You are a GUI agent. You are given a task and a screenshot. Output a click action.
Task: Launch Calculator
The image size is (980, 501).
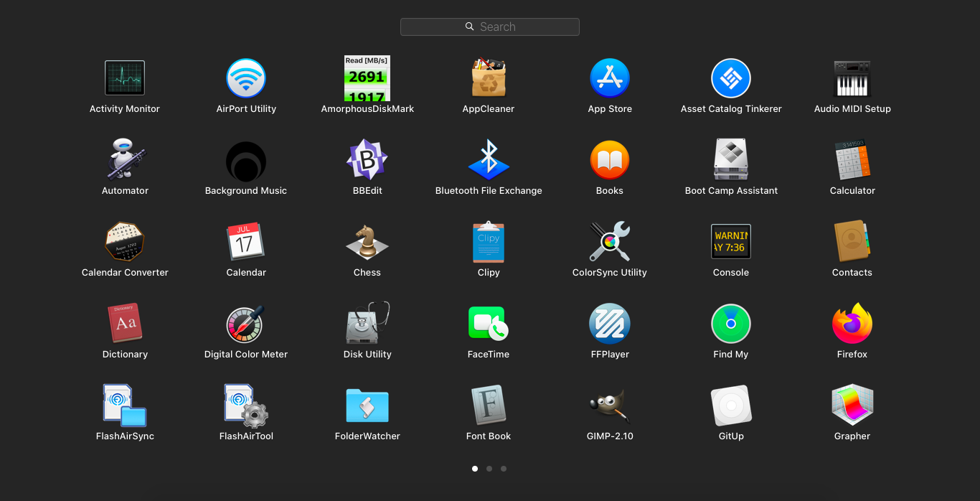tap(852, 160)
